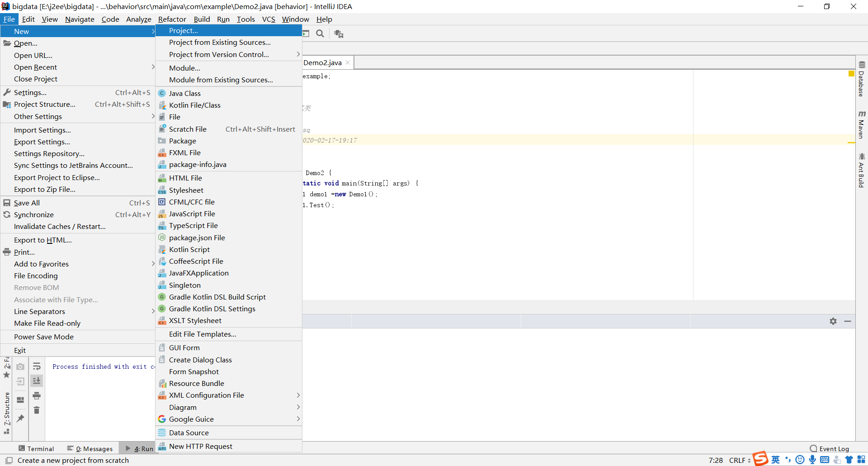The height and width of the screenshot is (466, 868).
Task: Click the search magnifier icon in the toolbar
Action: [x=320, y=33]
